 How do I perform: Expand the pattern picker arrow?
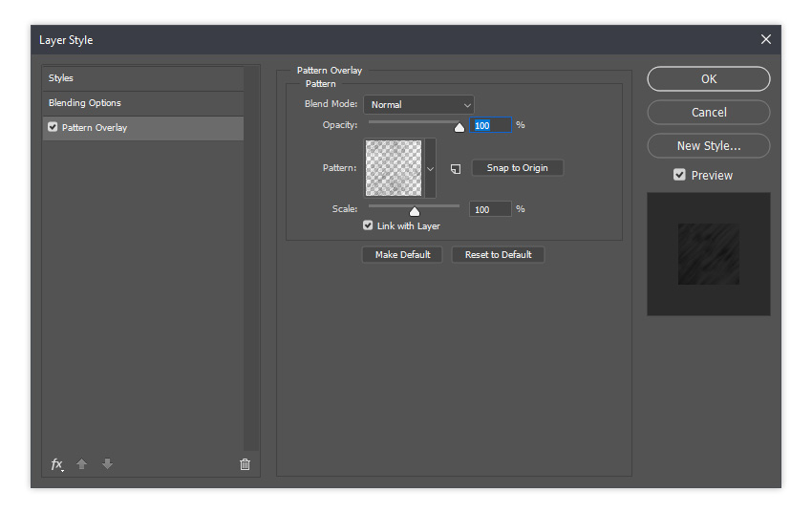pos(430,169)
